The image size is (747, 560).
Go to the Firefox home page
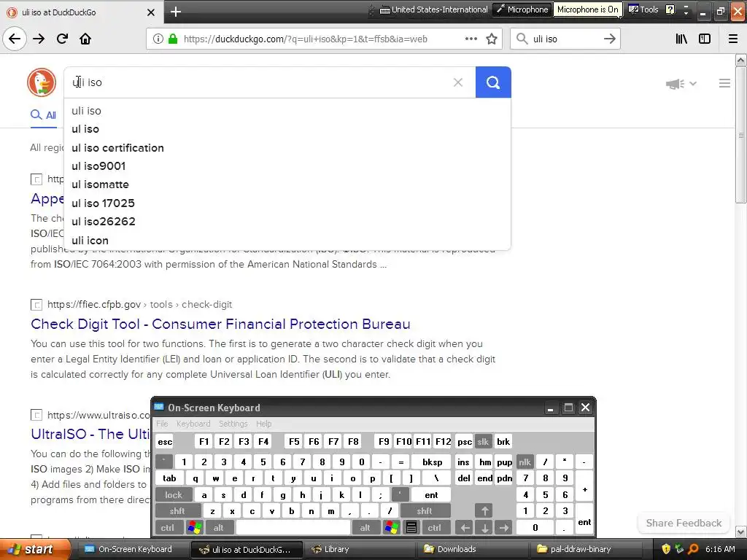(x=85, y=39)
